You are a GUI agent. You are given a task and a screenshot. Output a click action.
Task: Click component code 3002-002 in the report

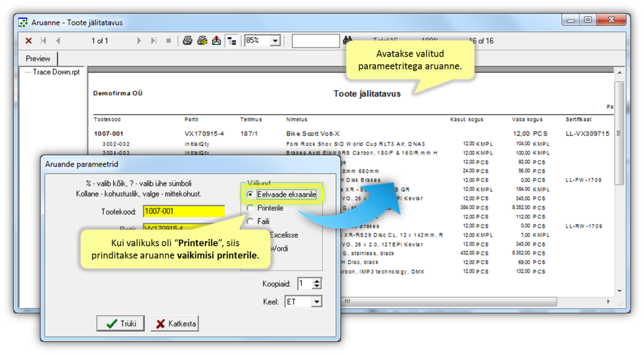[116, 144]
